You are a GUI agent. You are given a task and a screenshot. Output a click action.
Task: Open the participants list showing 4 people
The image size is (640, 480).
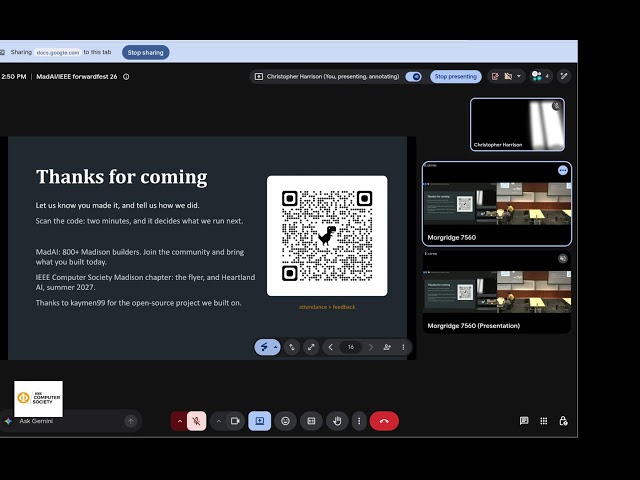point(540,76)
